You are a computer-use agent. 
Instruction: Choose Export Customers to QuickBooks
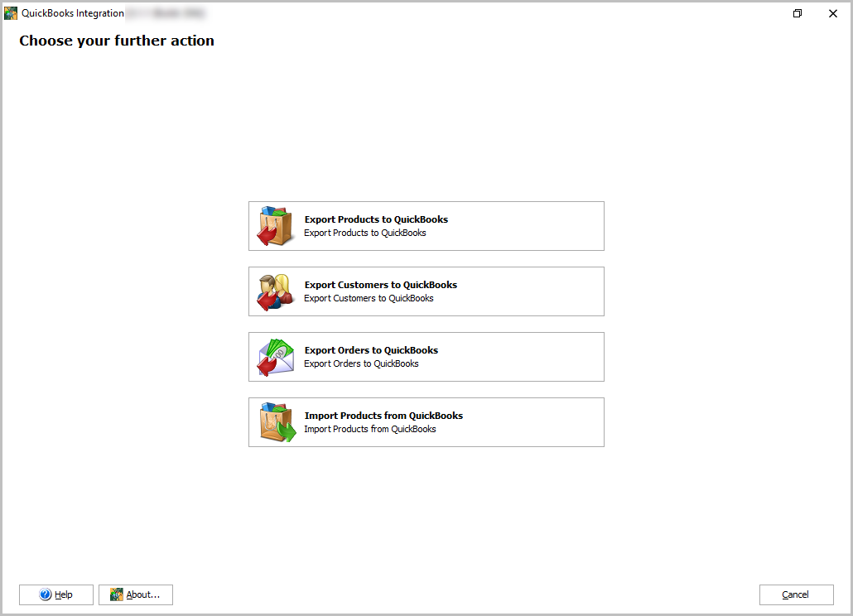pos(426,291)
